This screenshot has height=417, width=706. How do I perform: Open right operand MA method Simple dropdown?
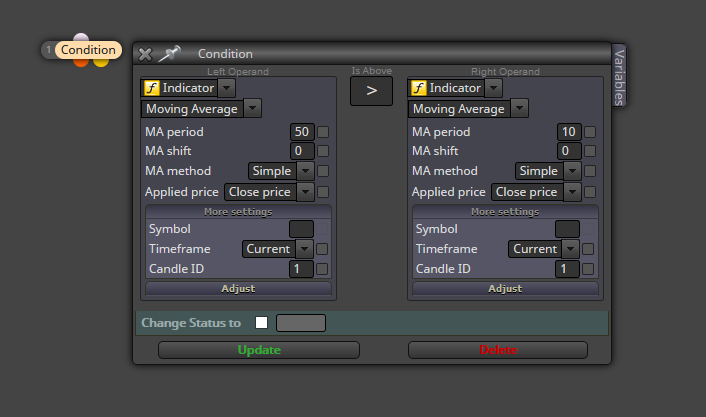[548, 171]
